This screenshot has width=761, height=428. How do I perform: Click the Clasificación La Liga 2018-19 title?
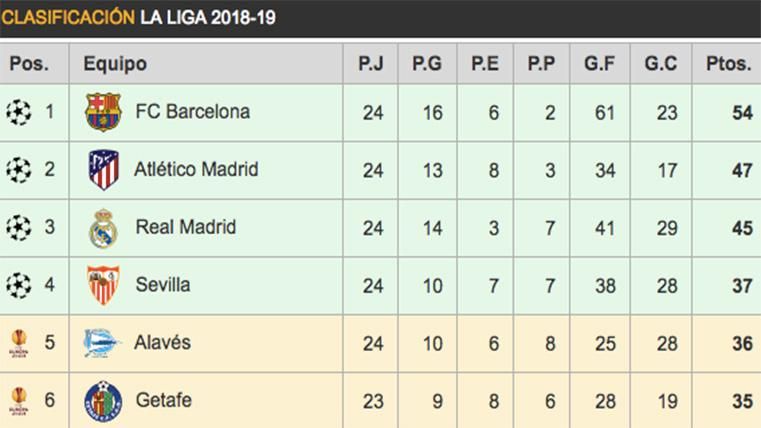point(140,17)
